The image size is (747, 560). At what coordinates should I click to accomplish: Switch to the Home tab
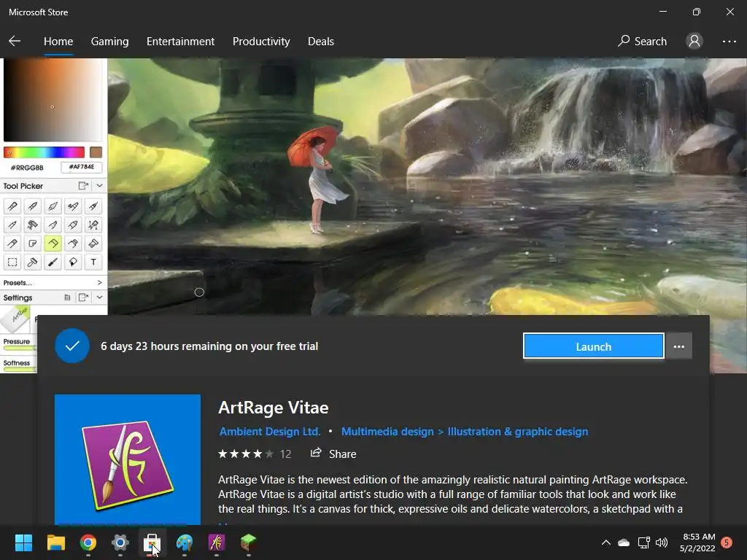point(58,42)
